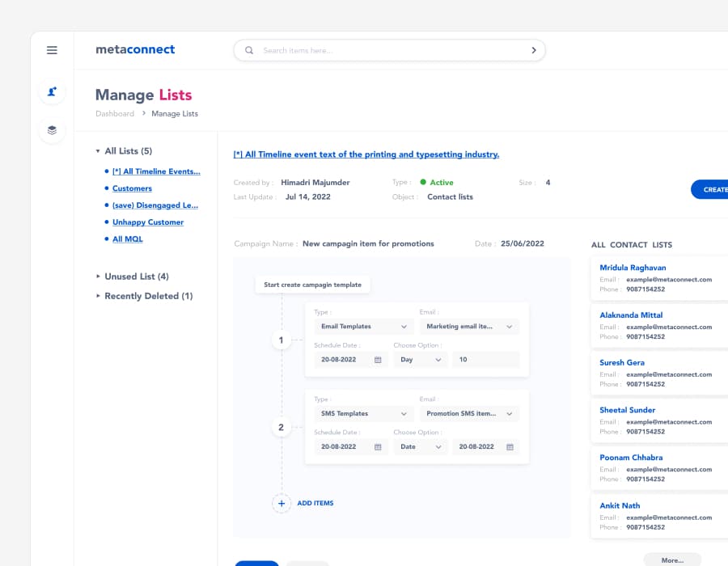The width and height of the screenshot is (728, 566).
Task: Click the plus icon to add items
Action: pyautogui.click(x=281, y=504)
